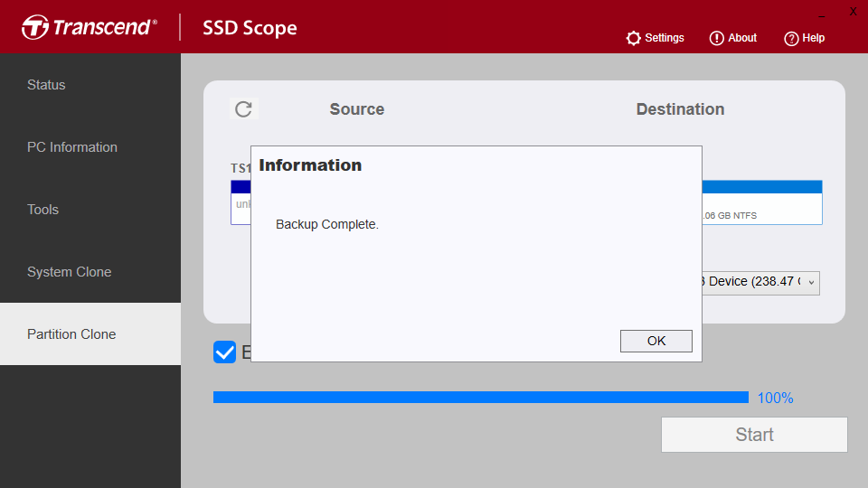The image size is (868, 488).
Task: Open the Help question mark icon
Action: tap(791, 39)
